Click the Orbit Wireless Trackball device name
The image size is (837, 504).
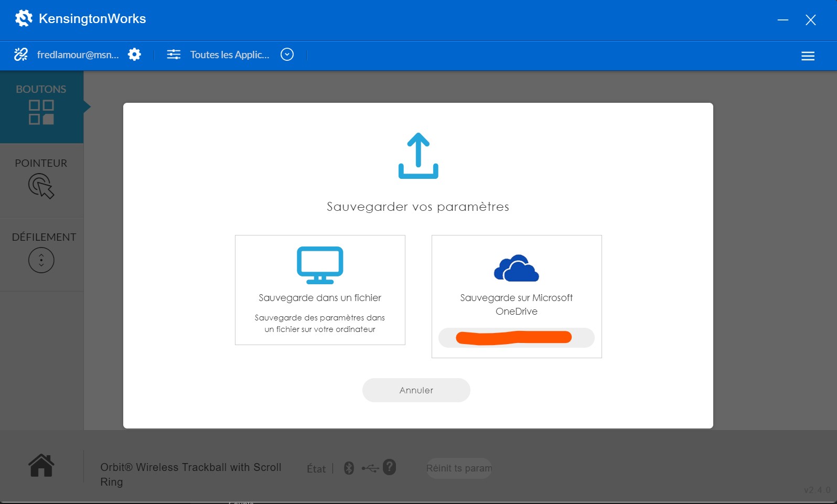191,475
